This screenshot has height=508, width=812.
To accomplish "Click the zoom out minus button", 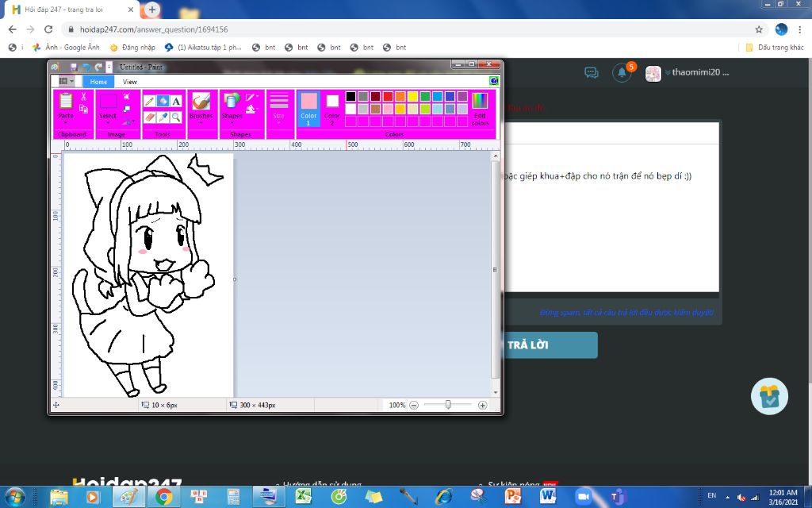I will click(x=414, y=406).
